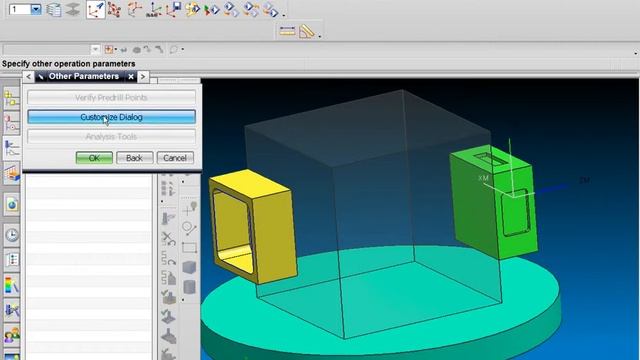Image resolution: width=640 pixels, height=360 pixels.
Task: Click the greyed cube block icon
Action: click(x=189, y=268)
